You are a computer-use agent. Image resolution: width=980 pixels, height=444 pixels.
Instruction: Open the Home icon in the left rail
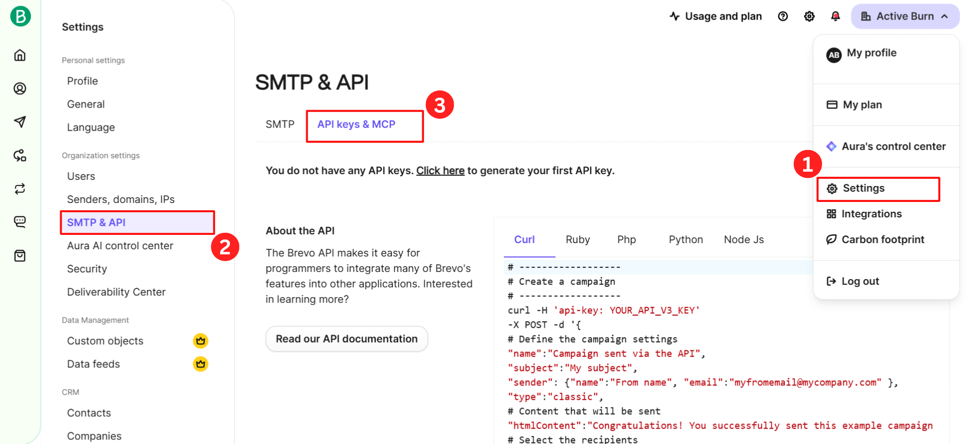pyautogui.click(x=20, y=55)
